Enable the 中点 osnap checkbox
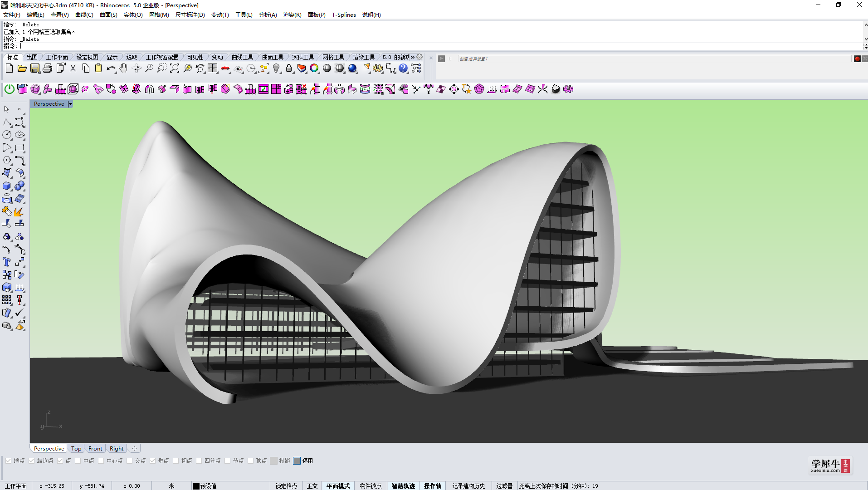Screen dimensions: 868x490 (x=78, y=461)
